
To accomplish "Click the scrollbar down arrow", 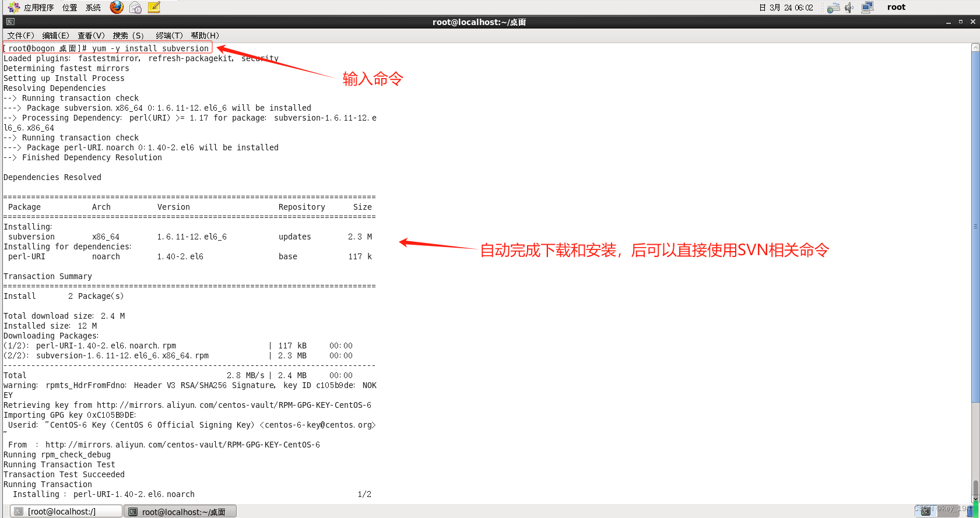I will [975, 499].
